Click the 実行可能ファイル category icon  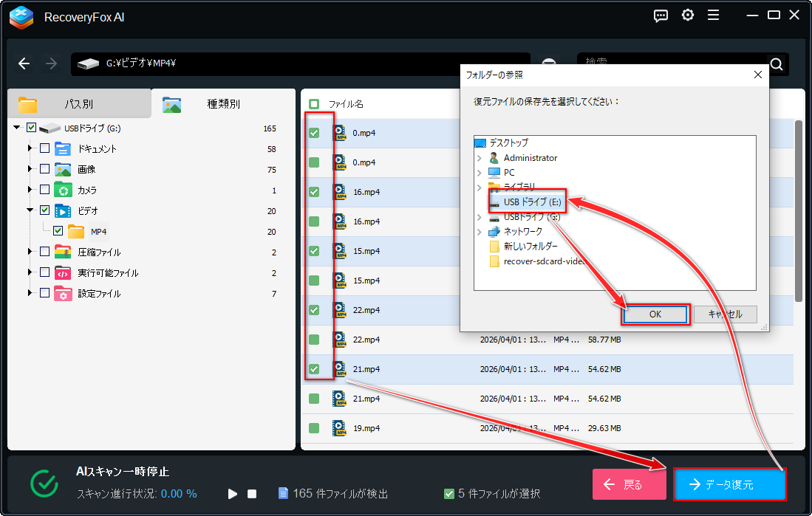click(63, 273)
